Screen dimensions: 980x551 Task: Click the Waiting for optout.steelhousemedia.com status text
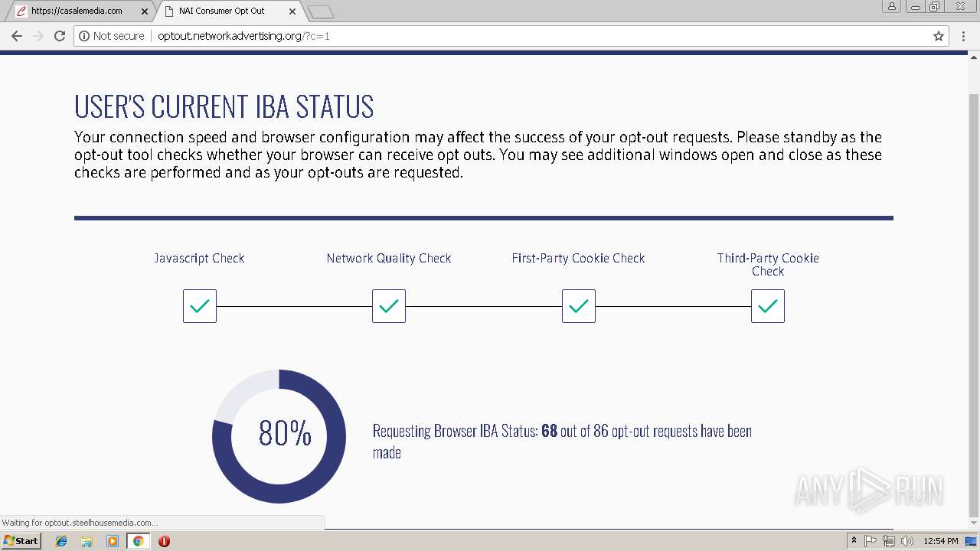click(80, 523)
